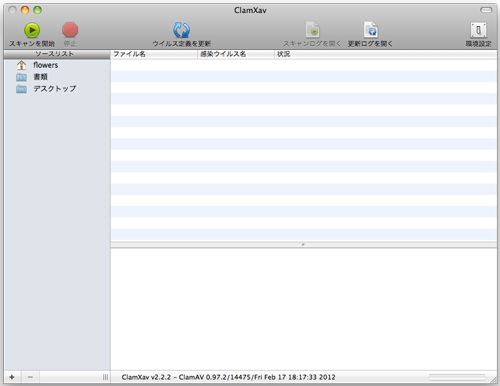Open the update log globe document icon

click(371, 30)
